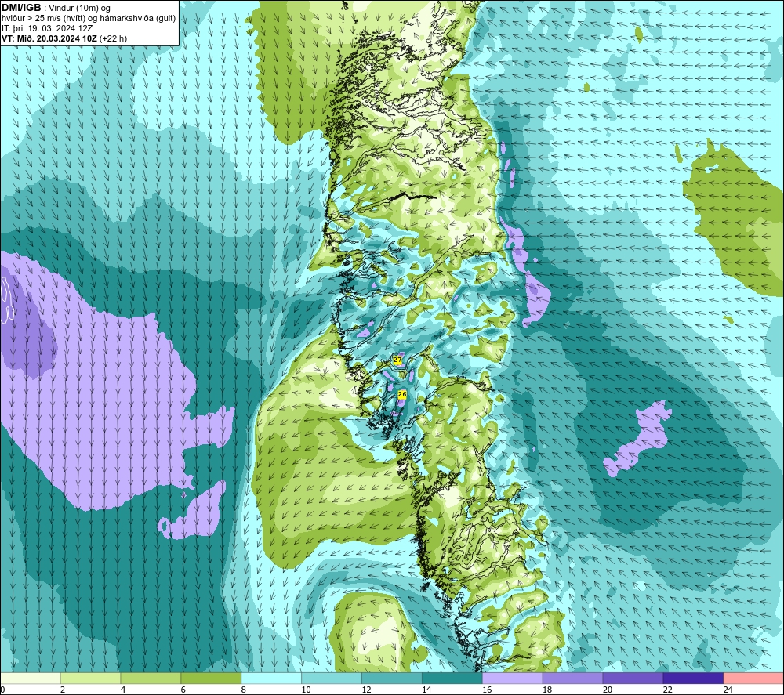Select the title line 'DMI/IGB : Vindur (10m) og'
The image size is (784, 695).
coord(56,8)
